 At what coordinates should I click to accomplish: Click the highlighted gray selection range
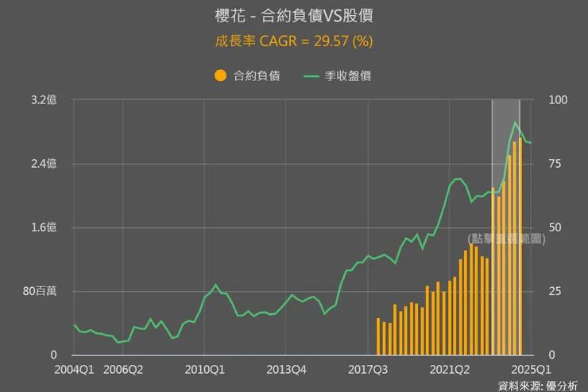pos(505,227)
